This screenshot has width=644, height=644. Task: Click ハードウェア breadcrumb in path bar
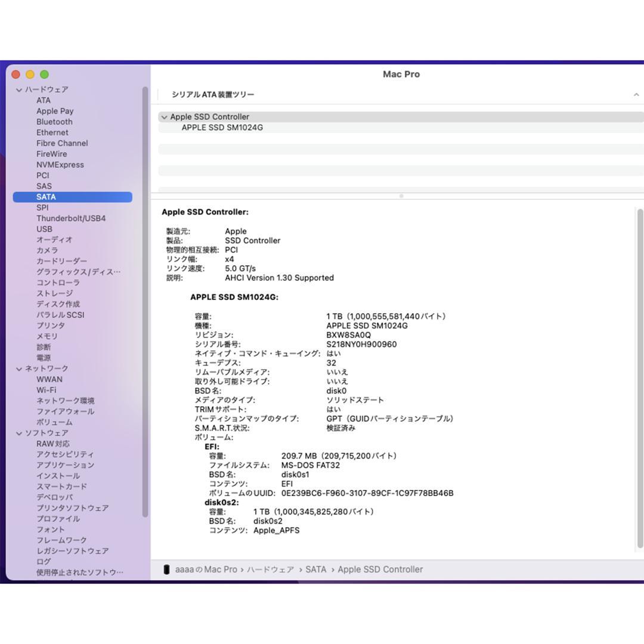click(270, 569)
